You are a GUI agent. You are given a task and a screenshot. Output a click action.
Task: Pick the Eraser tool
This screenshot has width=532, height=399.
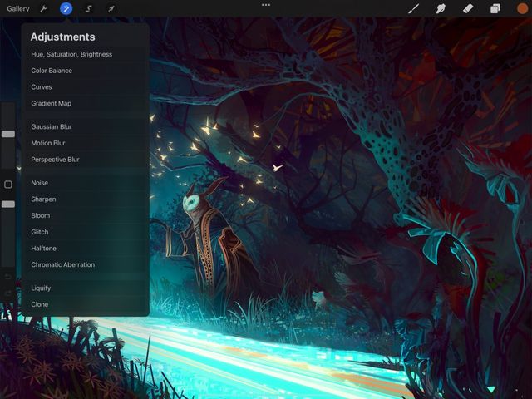467,9
